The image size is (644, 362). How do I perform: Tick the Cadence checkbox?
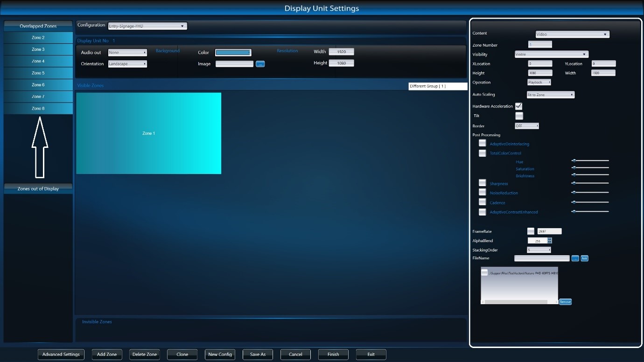point(482,202)
